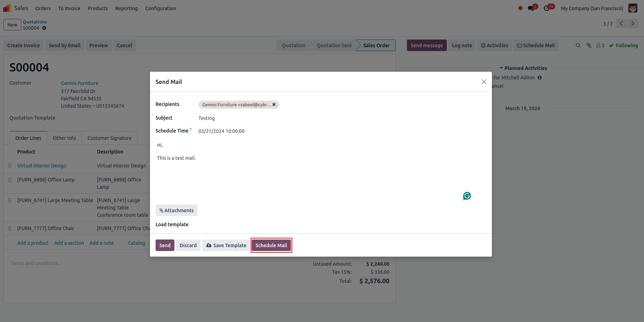This screenshot has width=644, height=322.
Task: Click the Activities button in chatter
Action: pyautogui.click(x=494, y=45)
